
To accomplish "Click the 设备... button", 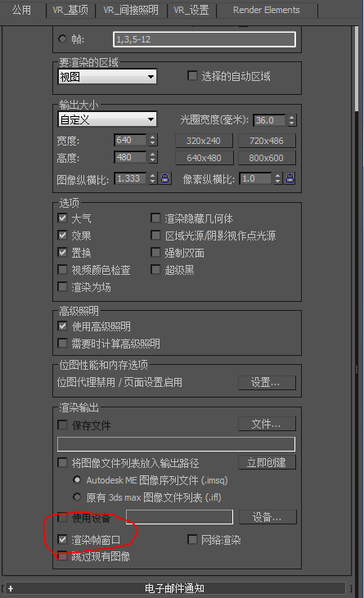I will point(267,517).
